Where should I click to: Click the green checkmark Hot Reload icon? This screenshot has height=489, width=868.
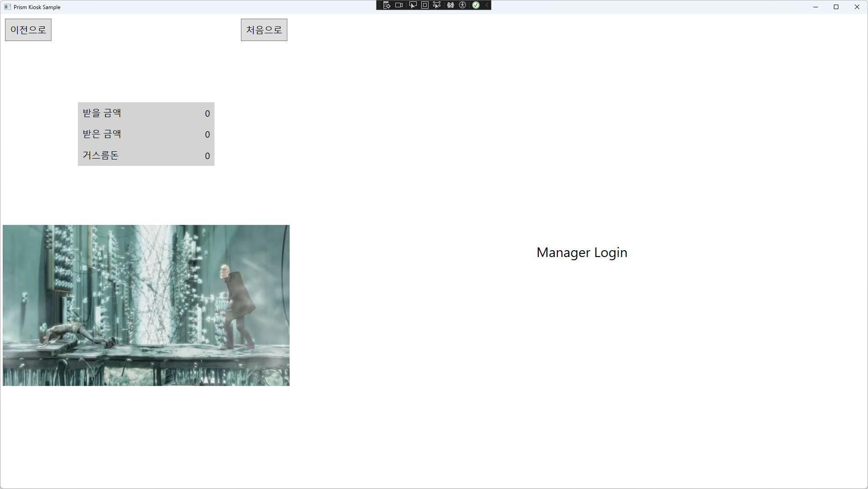476,5
